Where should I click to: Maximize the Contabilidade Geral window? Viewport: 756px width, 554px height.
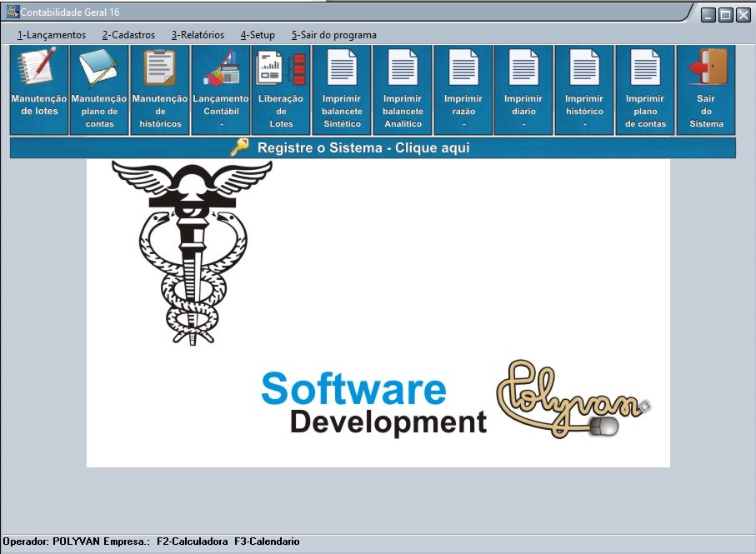pyautogui.click(x=726, y=15)
